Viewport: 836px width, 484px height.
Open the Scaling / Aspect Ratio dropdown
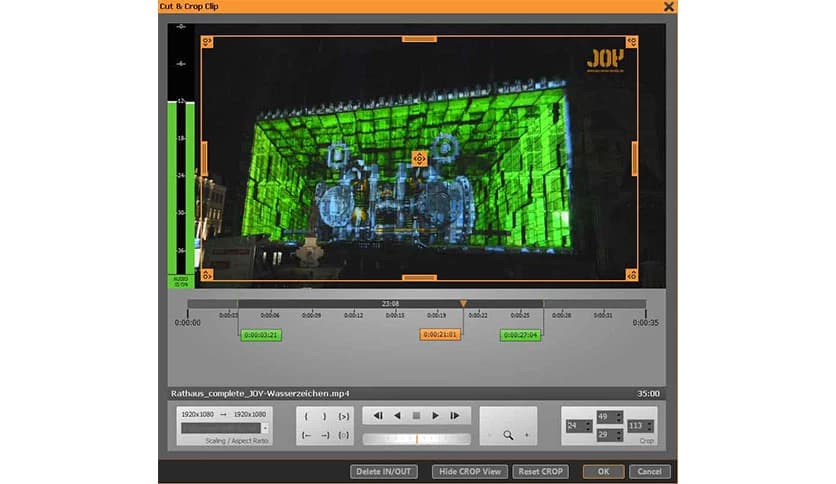[x=265, y=428]
